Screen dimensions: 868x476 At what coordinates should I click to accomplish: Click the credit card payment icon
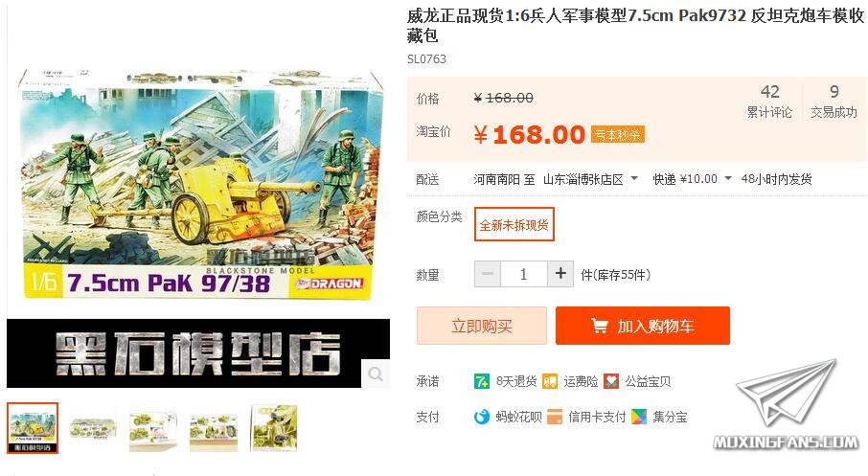click(x=554, y=417)
